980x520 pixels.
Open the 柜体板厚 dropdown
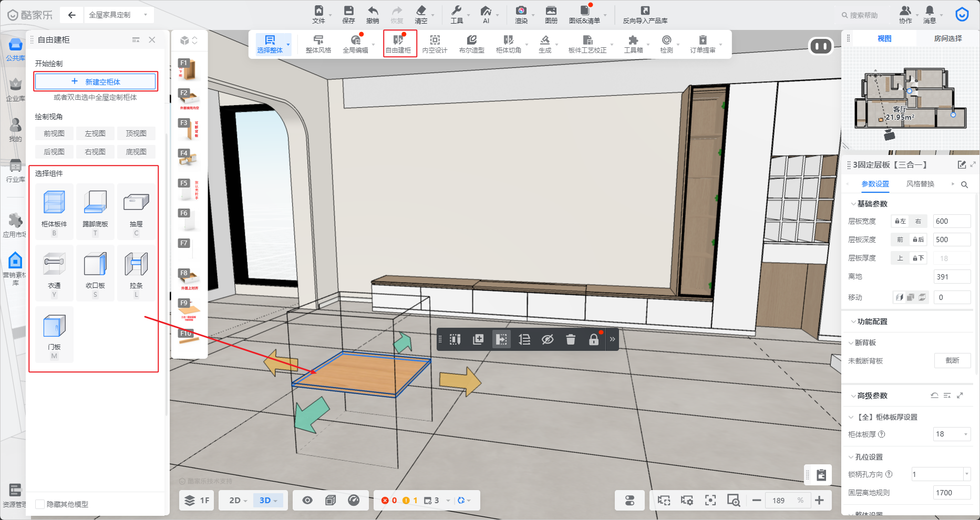[x=952, y=434]
